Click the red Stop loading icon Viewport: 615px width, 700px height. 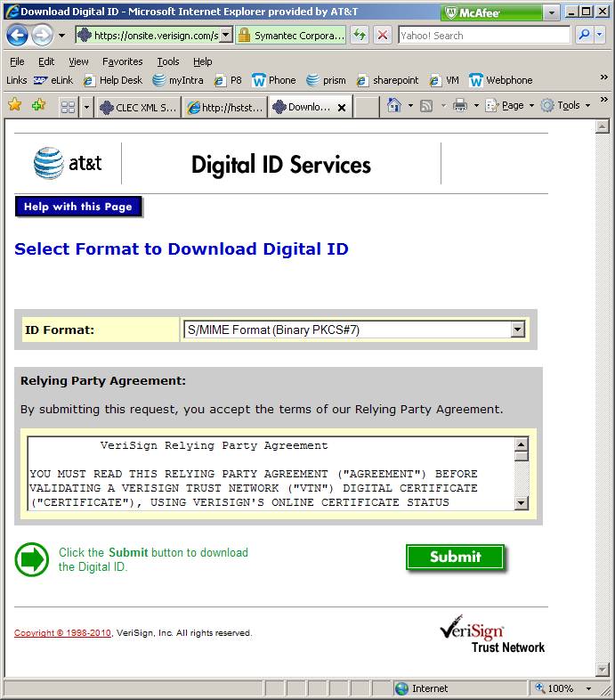pyautogui.click(x=383, y=36)
